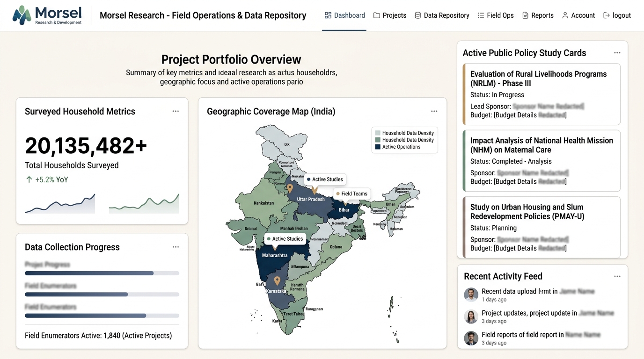This screenshot has width=644, height=359.
Task: Click the Project Portfolio Overview heading
Action: coord(231,59)
